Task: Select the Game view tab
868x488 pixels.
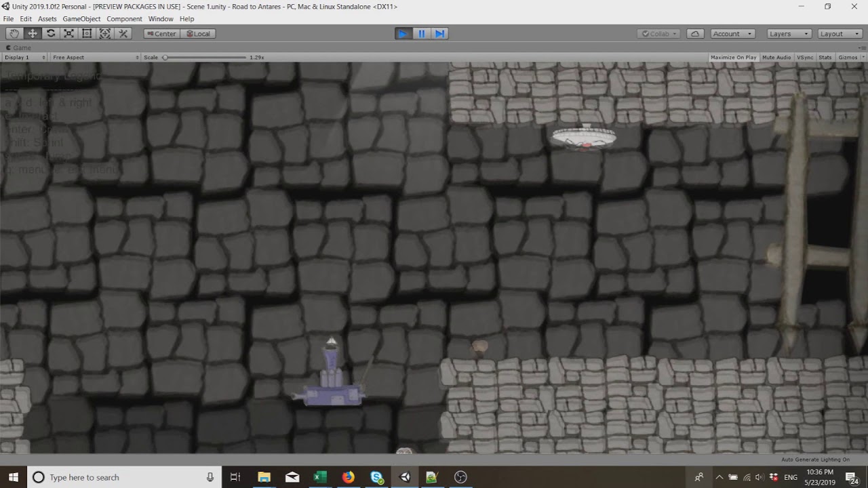Action: pos(18,47)
